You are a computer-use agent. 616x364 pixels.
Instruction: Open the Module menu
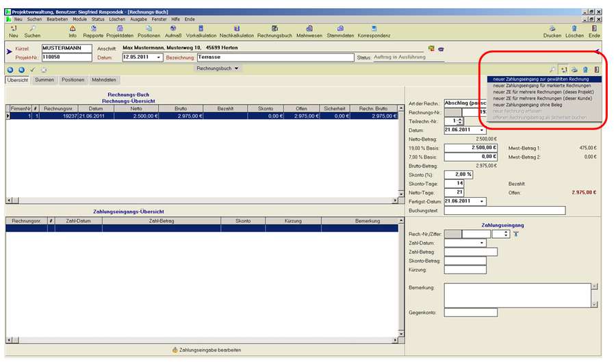click(x=80, y=19)
